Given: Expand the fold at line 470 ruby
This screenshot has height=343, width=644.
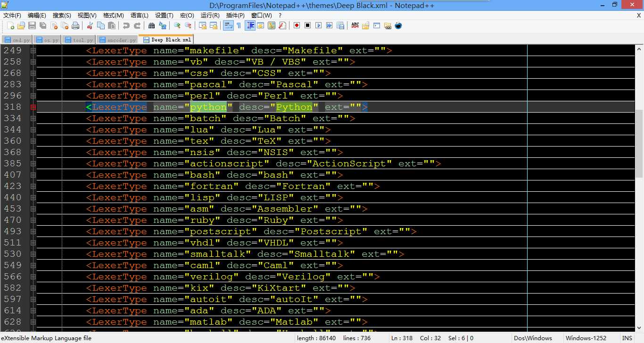Looking at the screenshot, I should [33, 220].
